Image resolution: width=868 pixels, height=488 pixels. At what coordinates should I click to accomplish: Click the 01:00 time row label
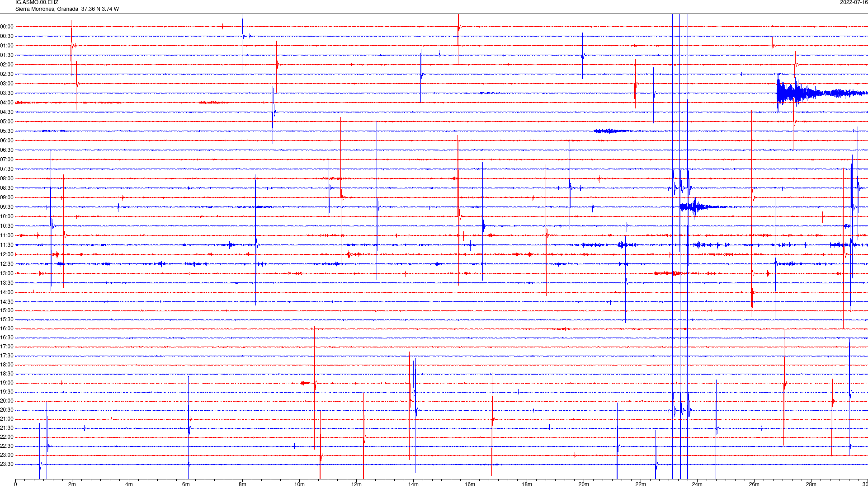click(7, 46)
